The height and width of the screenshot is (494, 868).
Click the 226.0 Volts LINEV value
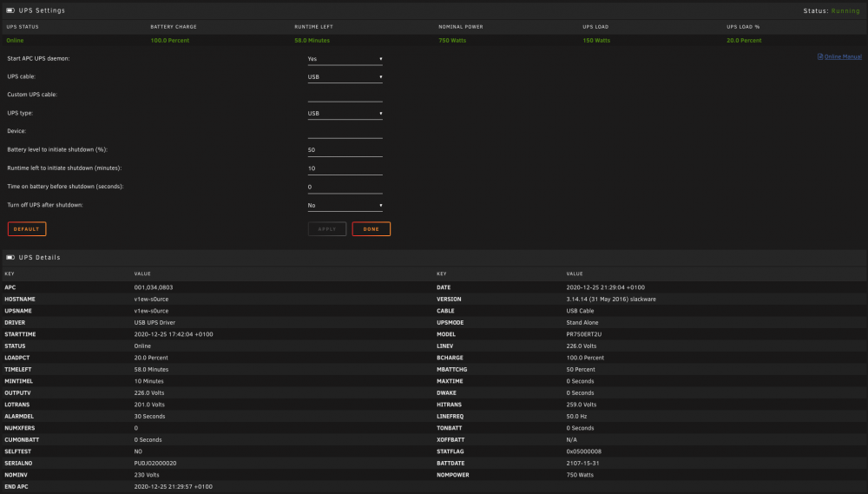582,346
